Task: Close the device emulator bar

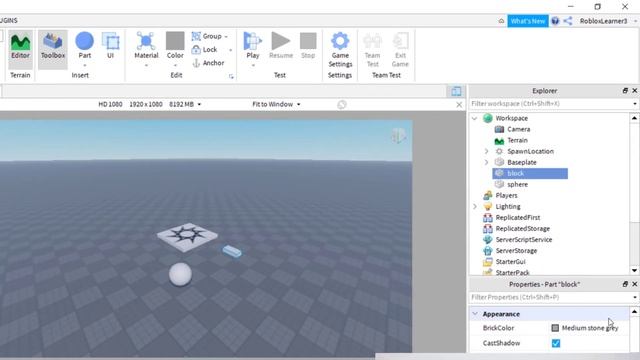Action: (459, 105)
